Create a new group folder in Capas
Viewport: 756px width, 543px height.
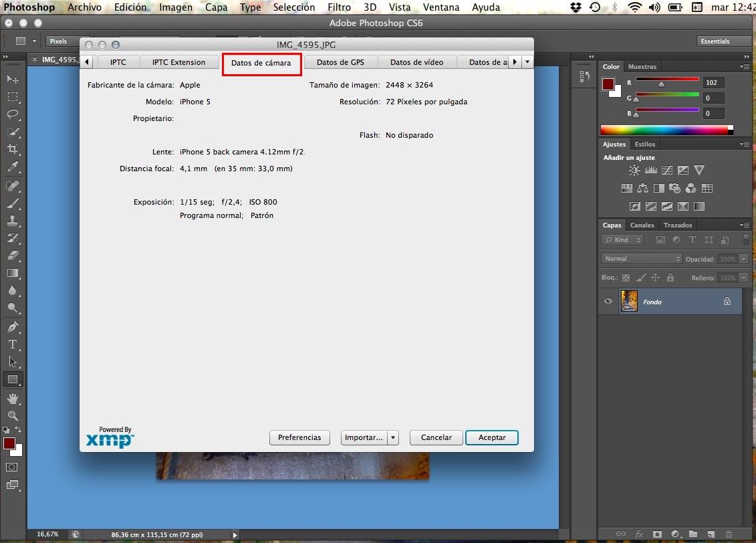692,534
